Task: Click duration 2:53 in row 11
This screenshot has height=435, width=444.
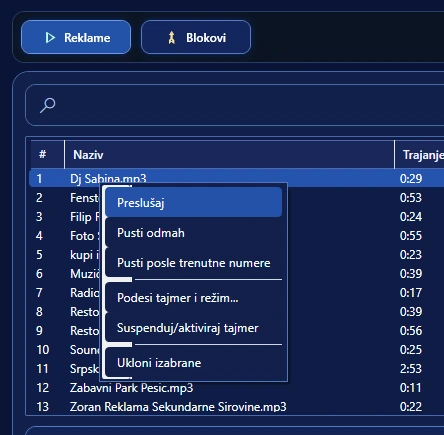Action: pos(411,369)
